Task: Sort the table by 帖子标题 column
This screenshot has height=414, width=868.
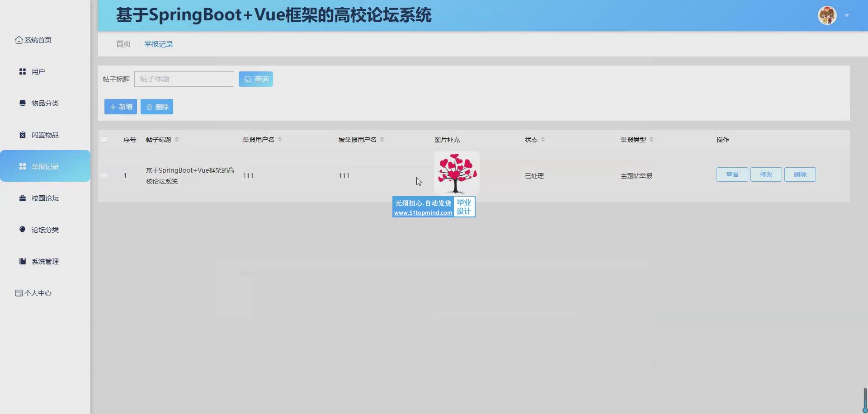Action: point(177,140)
